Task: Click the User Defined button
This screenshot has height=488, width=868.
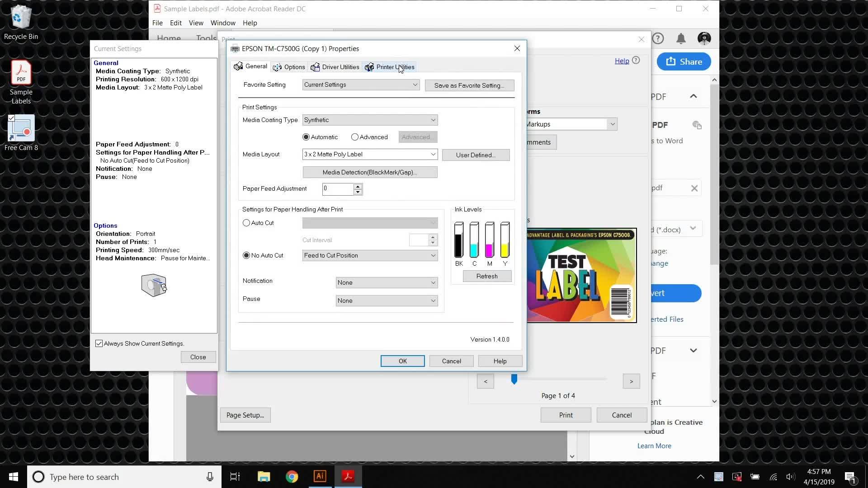Action: [x=476, y=155]
